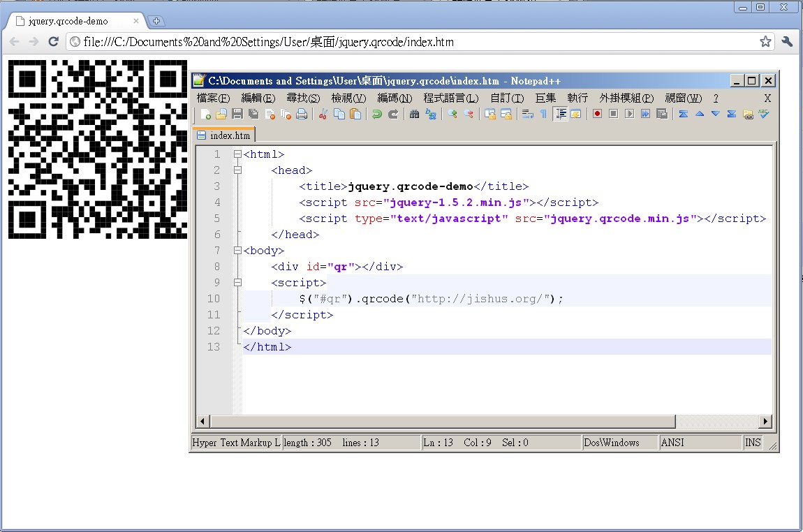
Task: Click the browser forward arrow
Action: coord(34,41)
